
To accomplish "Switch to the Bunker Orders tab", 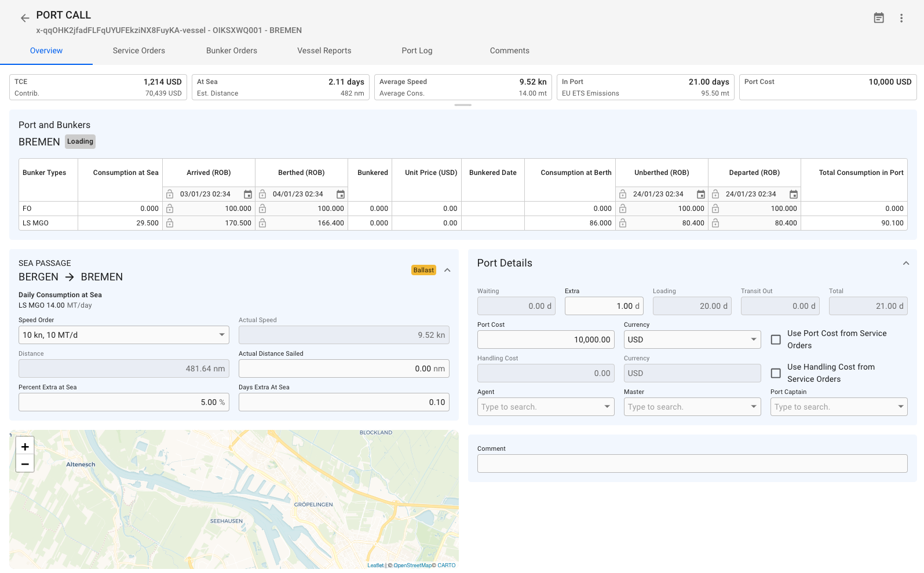I will click(x=232, y=50).
